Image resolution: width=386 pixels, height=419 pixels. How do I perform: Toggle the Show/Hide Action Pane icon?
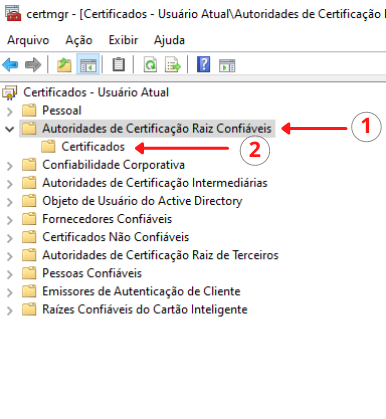pyautogui.click(x=227, y=65)
